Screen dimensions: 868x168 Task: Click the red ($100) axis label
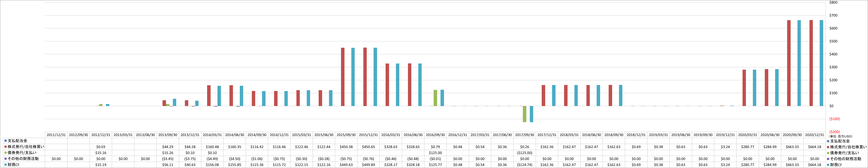pyautogui.click(x=834, y=119)
